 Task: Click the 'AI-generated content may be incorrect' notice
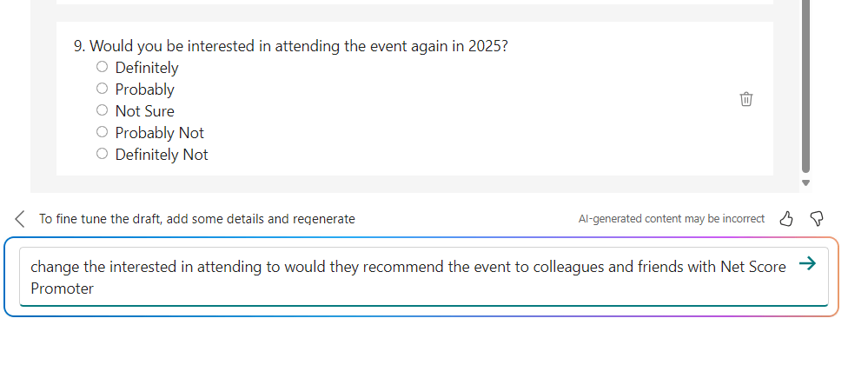671,219
